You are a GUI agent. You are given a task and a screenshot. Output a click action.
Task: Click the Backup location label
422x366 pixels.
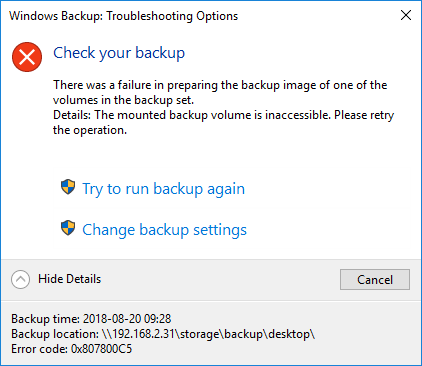(x=55, y=334)
